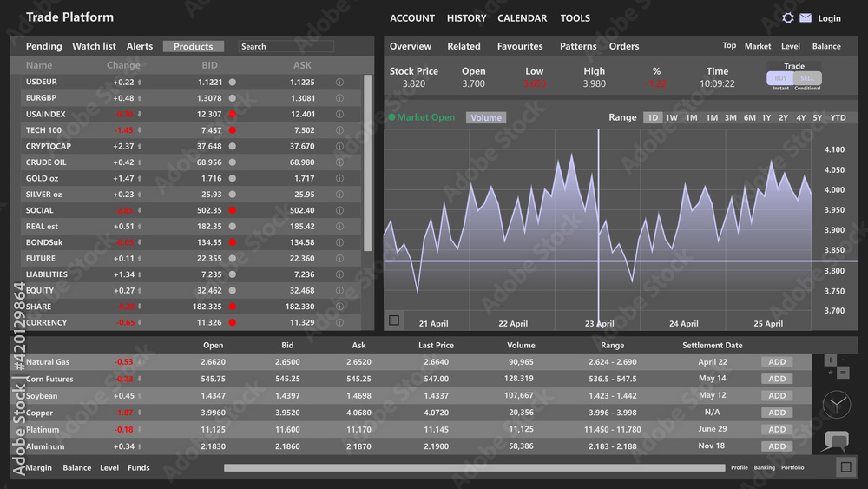The height and width of the screenshot is (489, 868).
Task: Click CRYPTOCAP row info icon
Action: [x=339, y=146]
